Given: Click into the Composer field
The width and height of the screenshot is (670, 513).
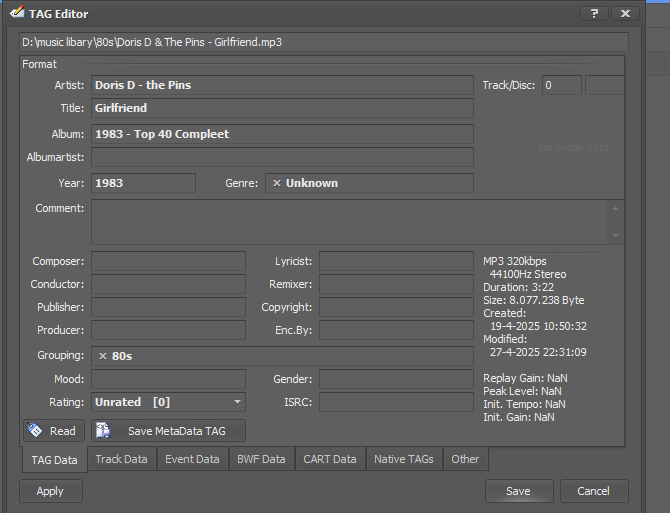Looking at the screenshot, I should click(x=168, y=261).
